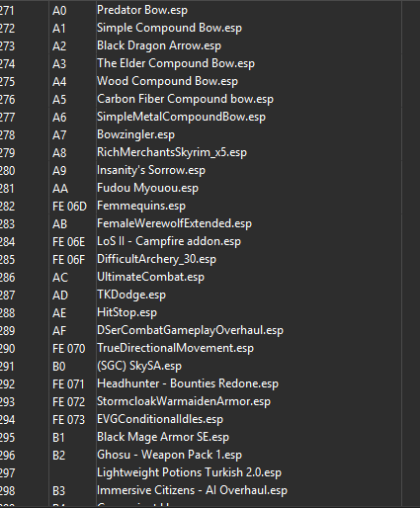
Task: Click mod index A6 cell
Action: click(x=59, y=118)
